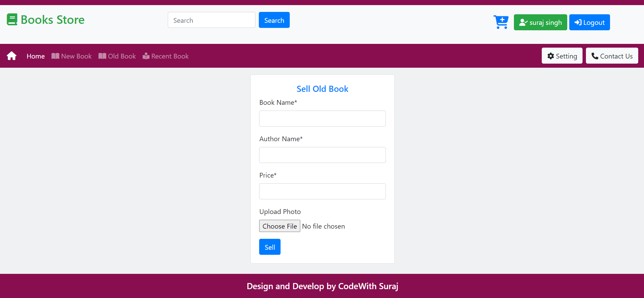Click the phone icon on Contact Us
The height and width of the screenshot is (298, 644).
pyautogui.click(x=594, y=55)
